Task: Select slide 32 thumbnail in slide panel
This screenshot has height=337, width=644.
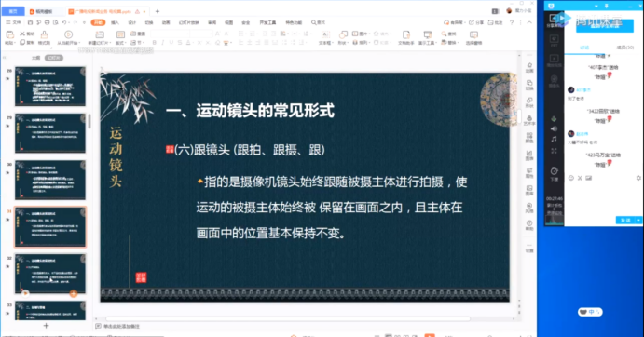Action: tap(50, 274)
